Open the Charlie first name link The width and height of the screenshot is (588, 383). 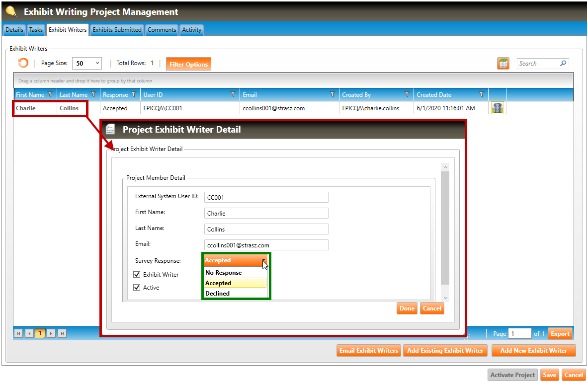coord(26,108)
